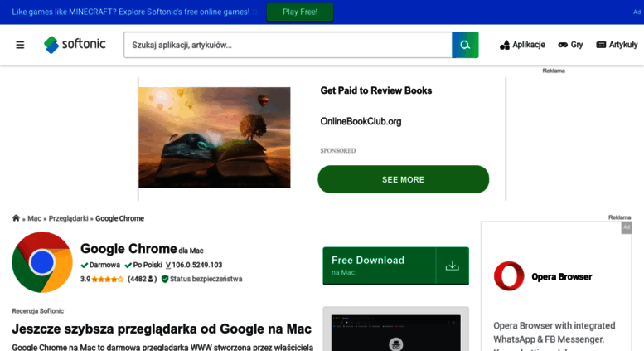The height and width of the screenshot is (351, 644).
Task: Open Get Paid to Review Books headline
Action: 375,90
